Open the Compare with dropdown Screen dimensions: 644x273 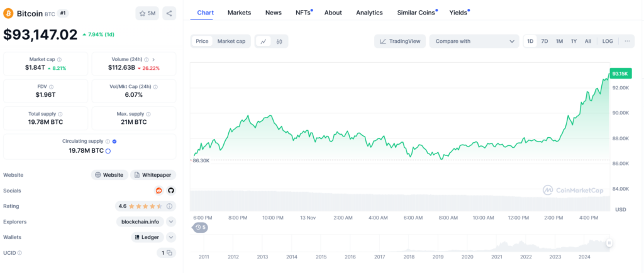(x=474, y=41)
